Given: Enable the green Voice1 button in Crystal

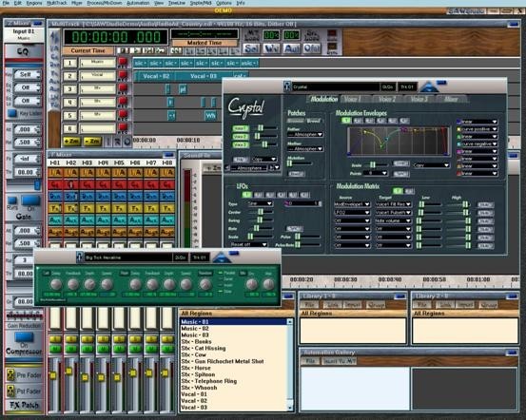Looking at the screenshot, I should 241,128.
